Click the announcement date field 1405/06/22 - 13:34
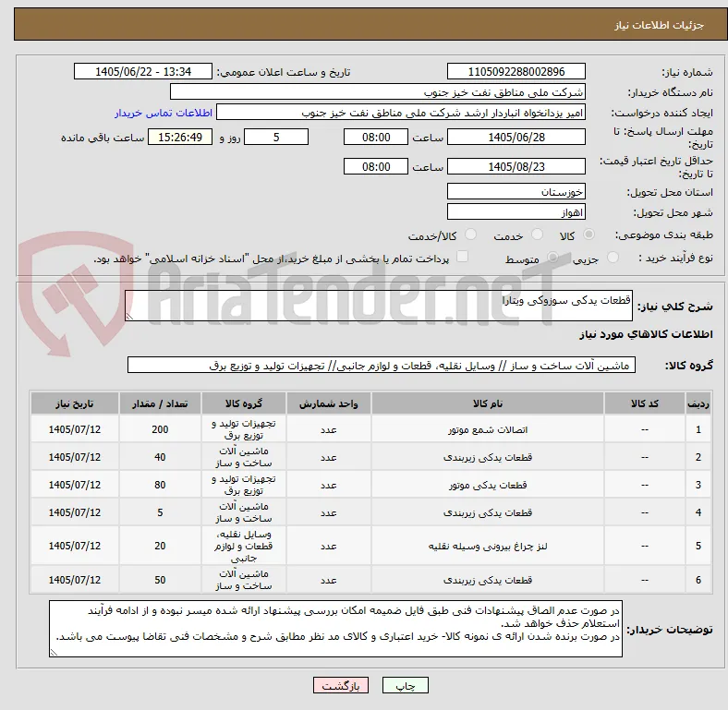The width and height of the screenshot is (728, 710). coord(143,72)
